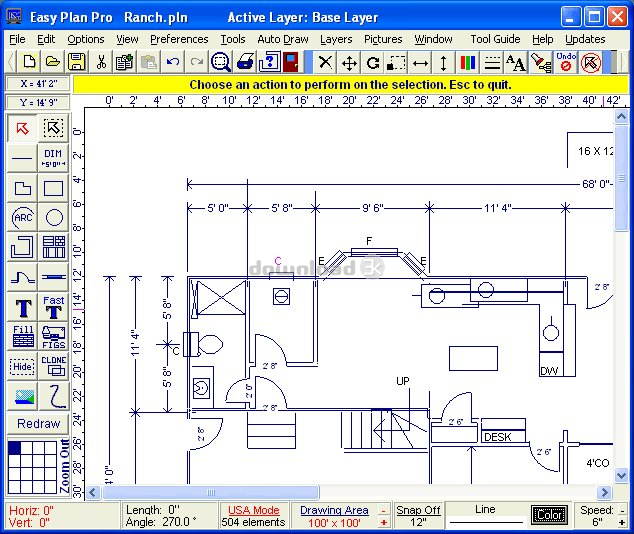
Task: Choose the DIM dimension tool
Action: tap(53, 158)
